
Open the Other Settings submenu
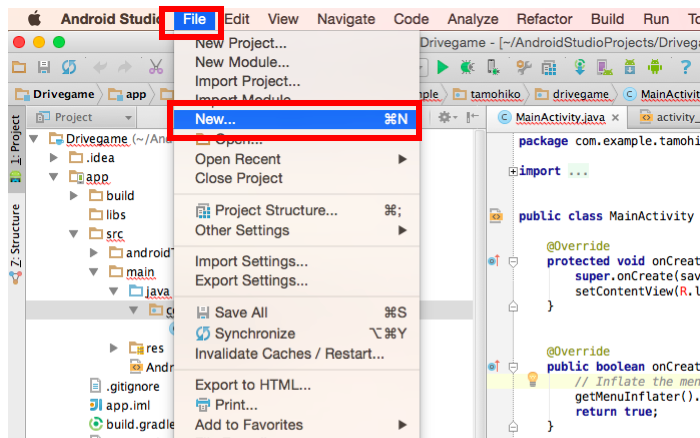(297, 230)
